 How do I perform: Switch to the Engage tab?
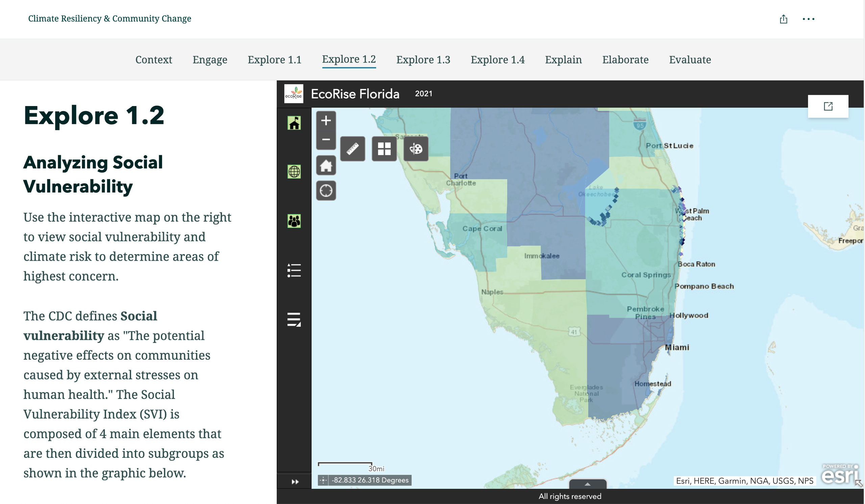(x=210, y=60)
